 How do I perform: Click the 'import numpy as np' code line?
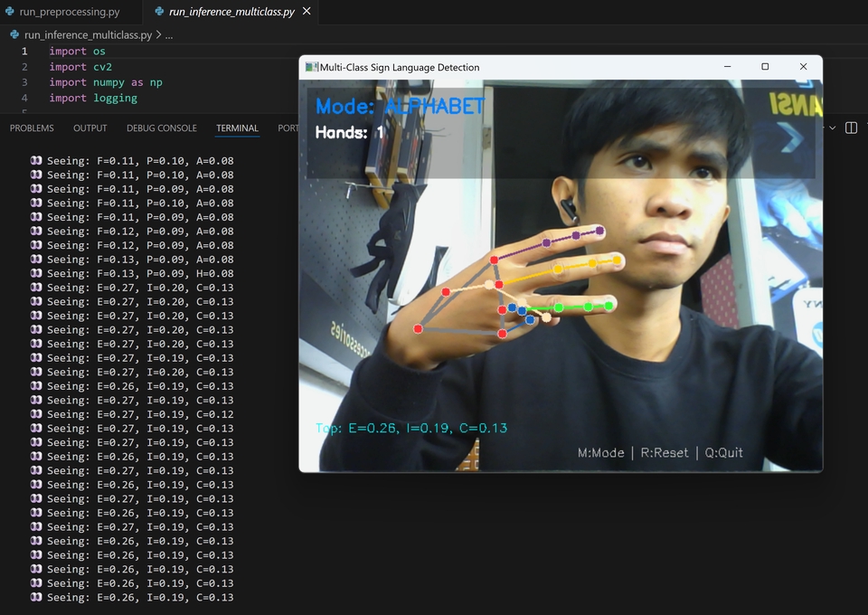106,82
